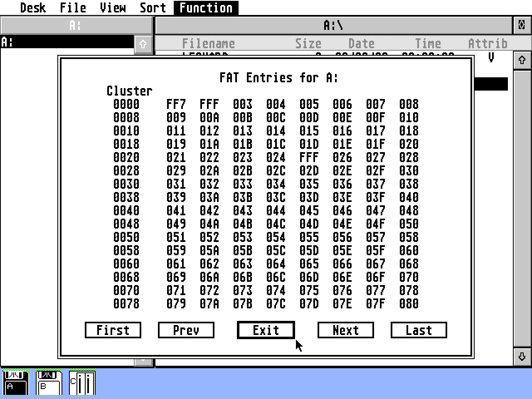The image size is (532, 399).
Task: Open the Sort menu
Action: [153, 7]
